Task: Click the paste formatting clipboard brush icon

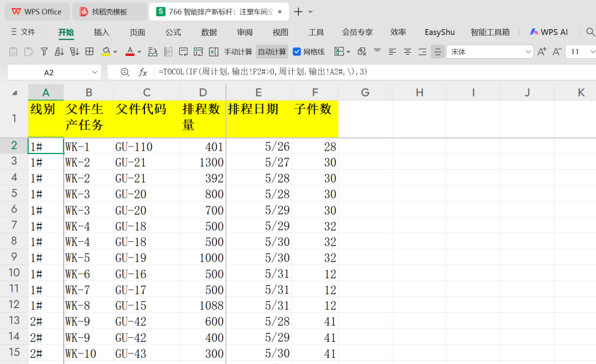Action: [x=29, y=52]
